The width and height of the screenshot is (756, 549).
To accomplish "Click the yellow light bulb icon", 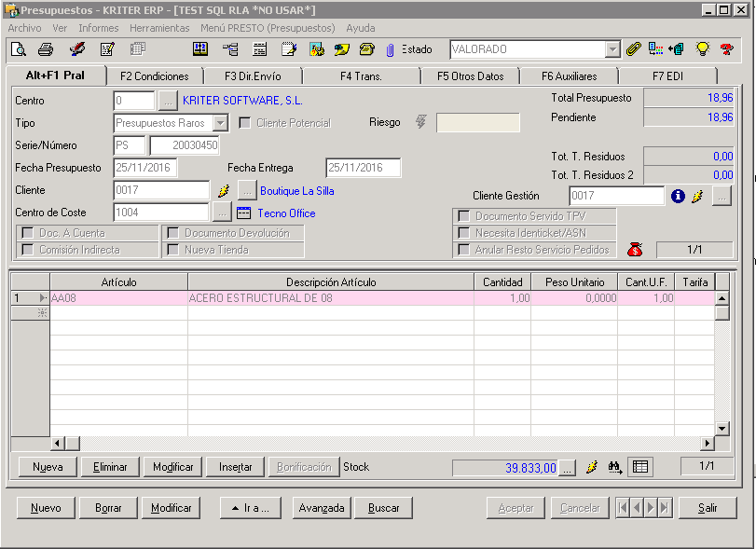I will [x=703, y=48].
